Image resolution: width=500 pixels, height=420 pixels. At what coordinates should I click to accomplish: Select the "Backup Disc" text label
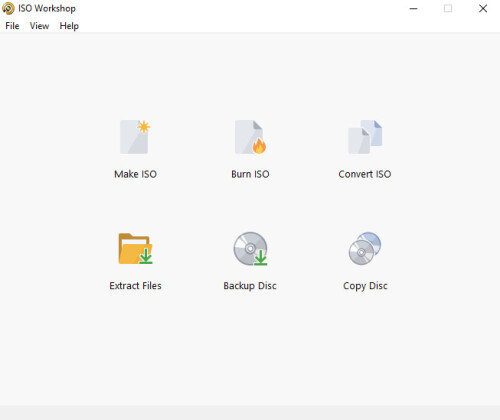pos(250,286)
